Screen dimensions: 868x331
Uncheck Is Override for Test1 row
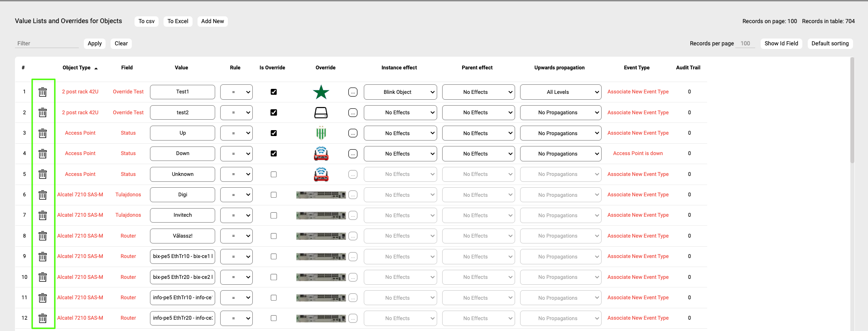pos(274,92)
